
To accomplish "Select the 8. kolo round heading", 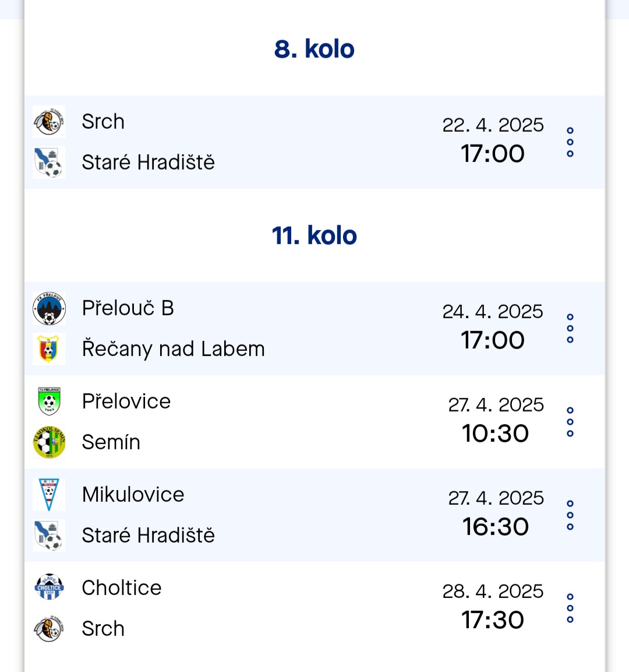I will click(314, 49).
